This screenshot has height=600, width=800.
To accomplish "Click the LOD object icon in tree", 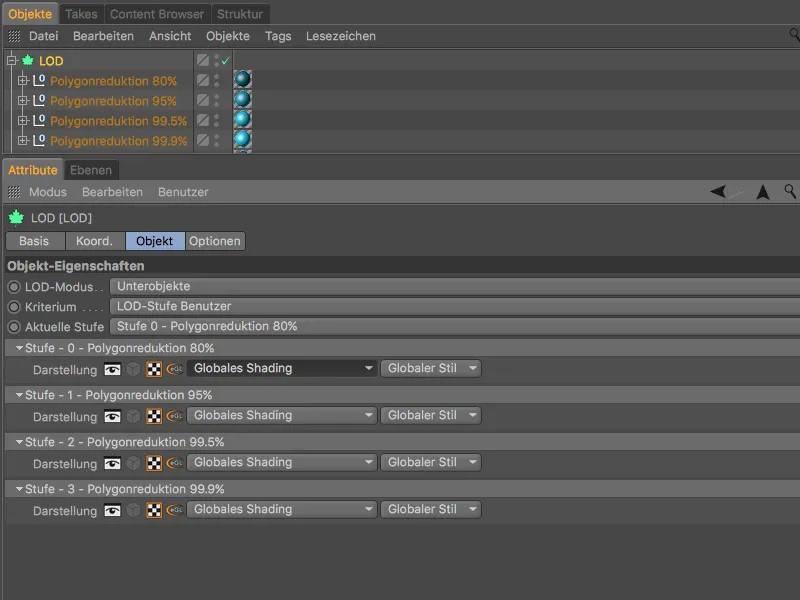I will [x=28, y=61].
